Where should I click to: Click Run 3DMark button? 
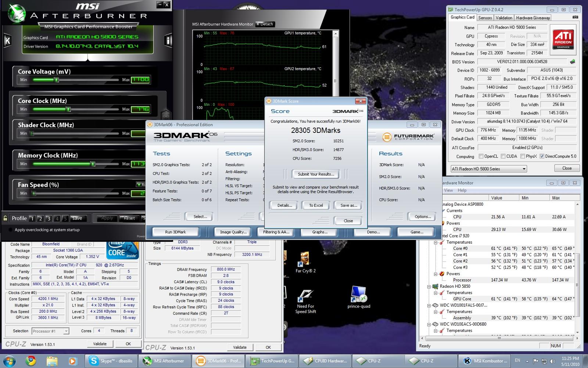click(175, 232)
